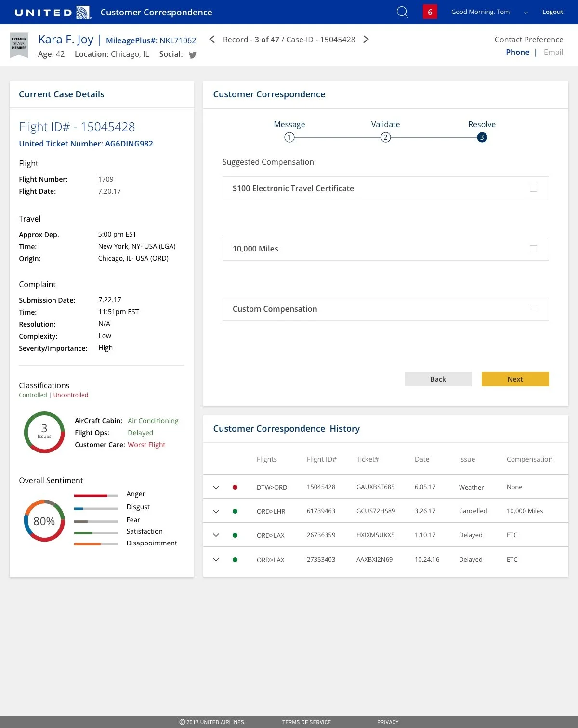Click the 3 Issues donut chart
Screen dimensions: 578x728
[44, 432]
